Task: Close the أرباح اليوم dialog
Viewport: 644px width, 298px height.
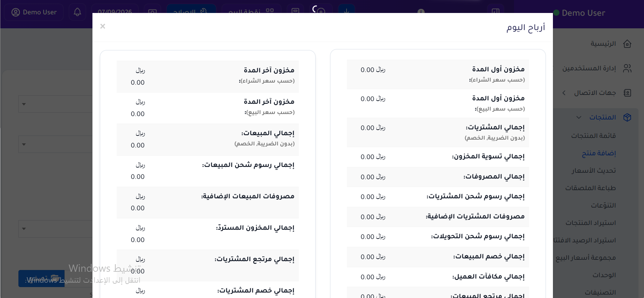Action: (103, 26)
